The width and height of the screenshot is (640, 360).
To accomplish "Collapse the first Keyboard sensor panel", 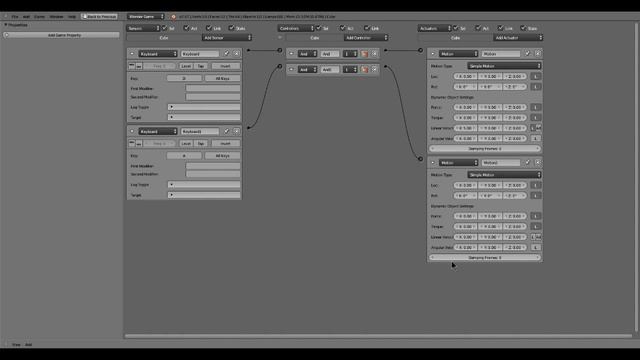I will (132, 53).
